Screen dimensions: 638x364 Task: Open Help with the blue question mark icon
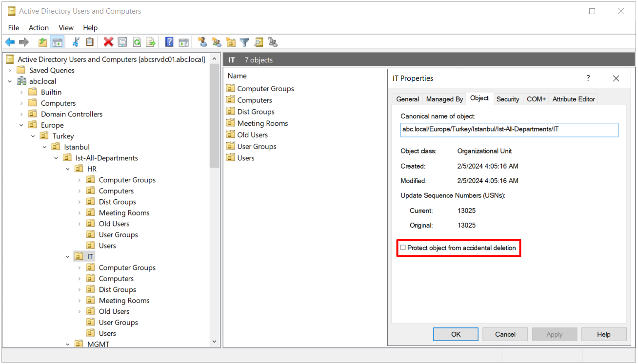(169, 42)
